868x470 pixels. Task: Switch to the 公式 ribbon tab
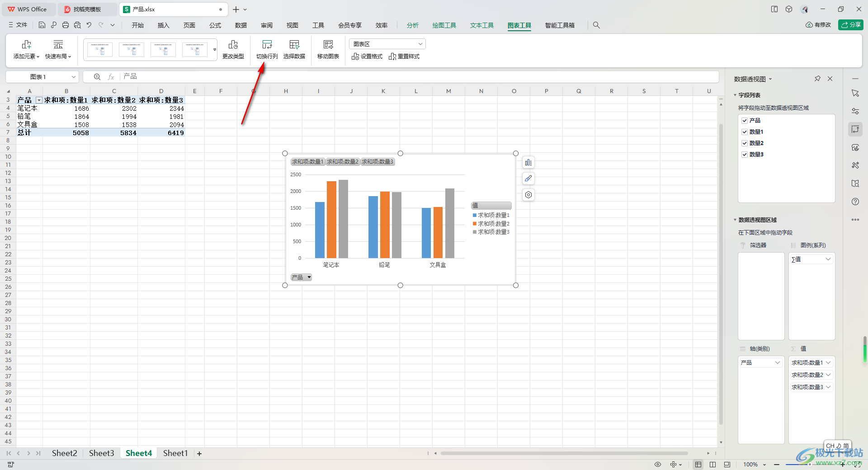coord(215,25)
